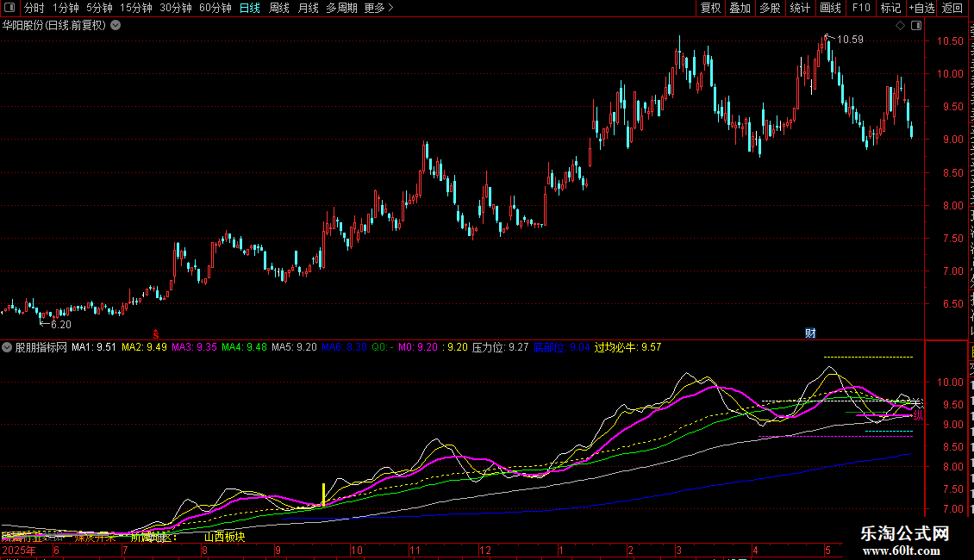Click the diamond icon above the chart

tap(900, 26)
